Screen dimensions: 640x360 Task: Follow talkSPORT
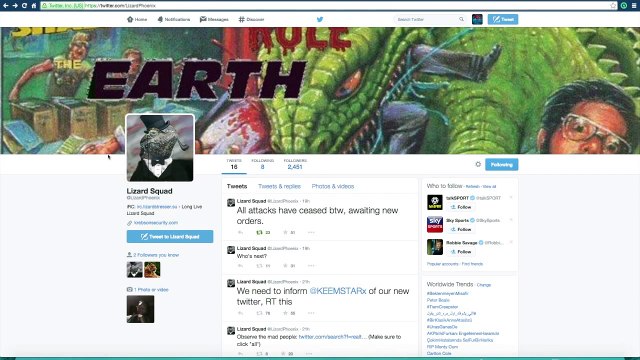[x=461, y=207]
